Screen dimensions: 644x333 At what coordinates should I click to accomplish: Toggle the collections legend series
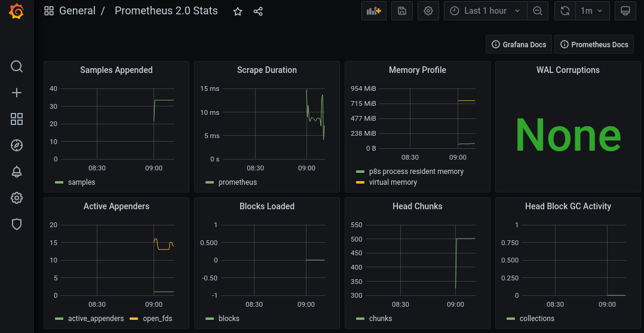537,319
